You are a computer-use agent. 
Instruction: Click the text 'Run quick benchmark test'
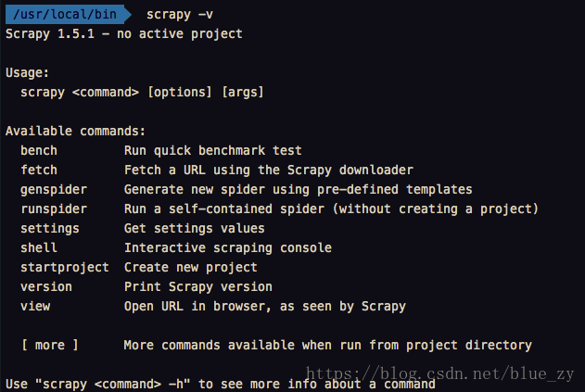pos(212,150)
